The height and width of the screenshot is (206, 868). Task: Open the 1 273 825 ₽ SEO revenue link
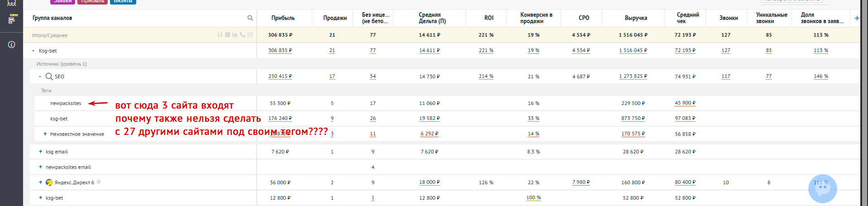(x=633, y=77)
